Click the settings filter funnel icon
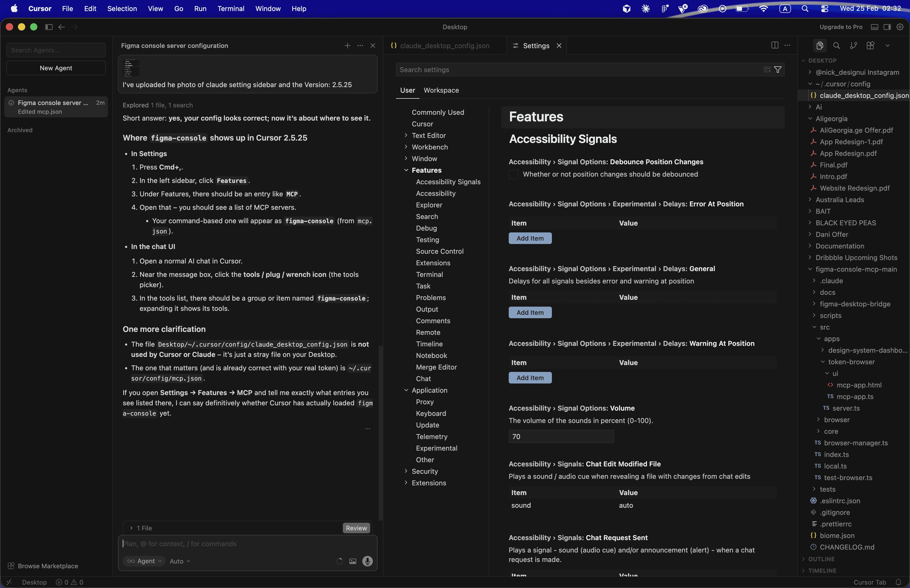 [778, 69]
